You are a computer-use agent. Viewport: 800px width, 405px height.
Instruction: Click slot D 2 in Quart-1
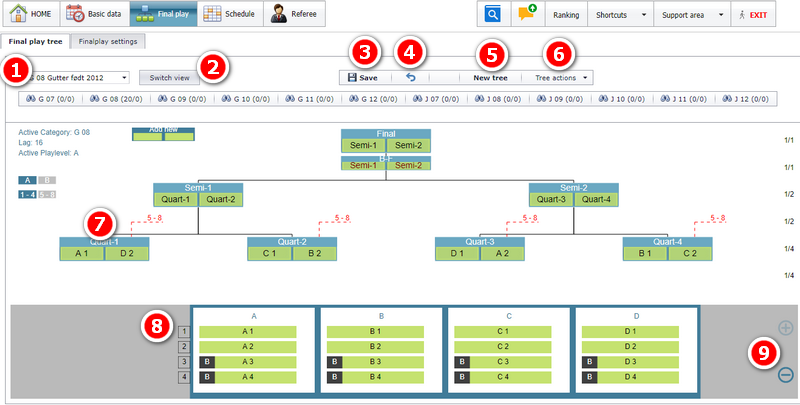[127, 253]
